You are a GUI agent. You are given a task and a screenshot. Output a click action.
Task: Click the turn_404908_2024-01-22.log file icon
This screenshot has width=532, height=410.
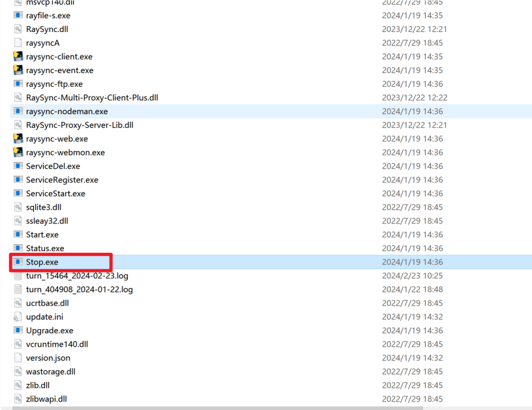pos(18,289)
